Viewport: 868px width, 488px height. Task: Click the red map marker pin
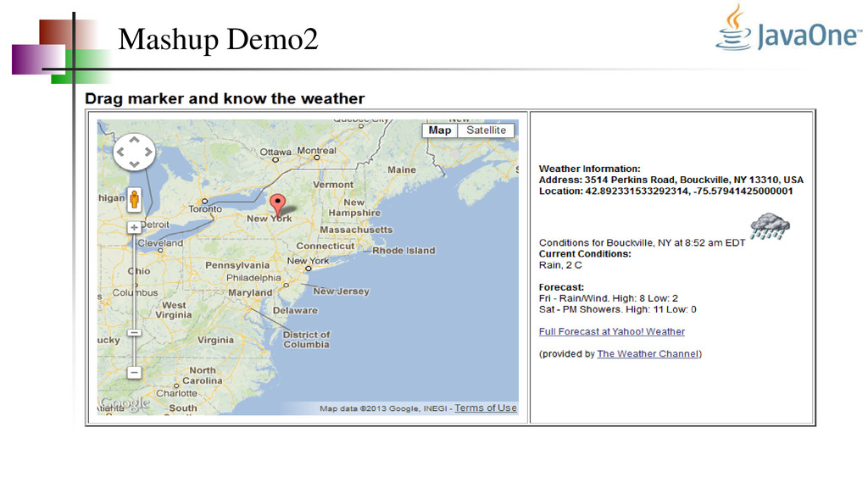[277, 205]
